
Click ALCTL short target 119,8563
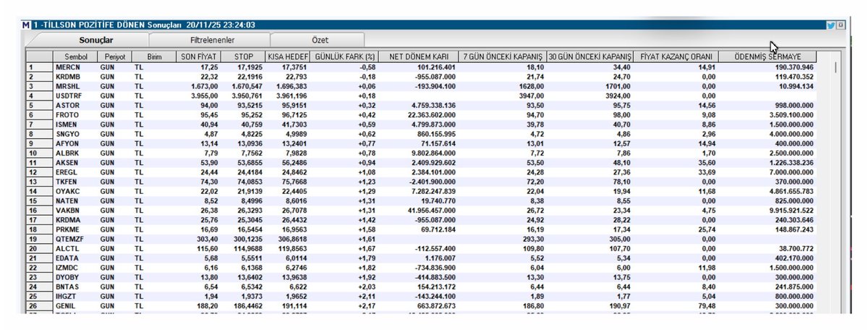tap(294, 248)
